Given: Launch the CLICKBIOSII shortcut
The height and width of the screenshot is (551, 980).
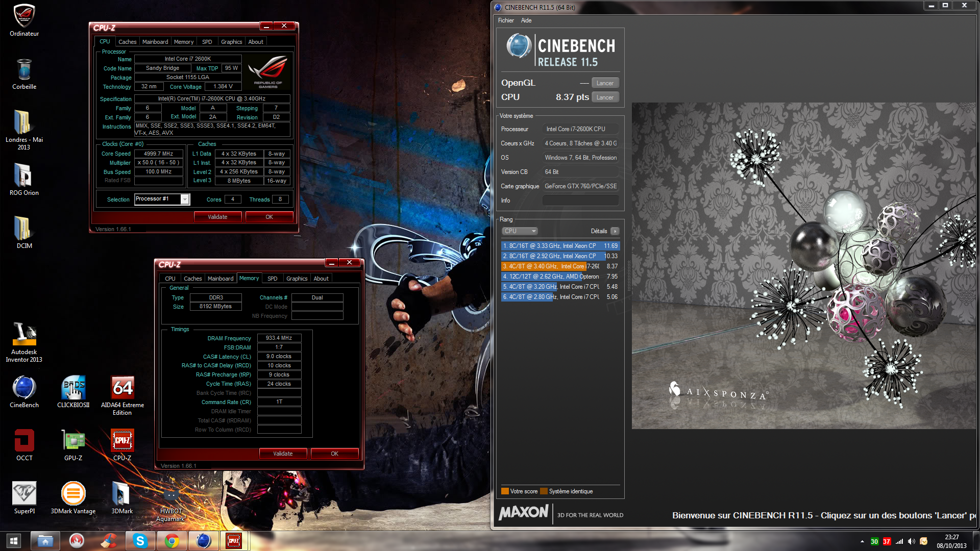Looking at the screenshot, I should pyautogui.click(x=73, y=392).
